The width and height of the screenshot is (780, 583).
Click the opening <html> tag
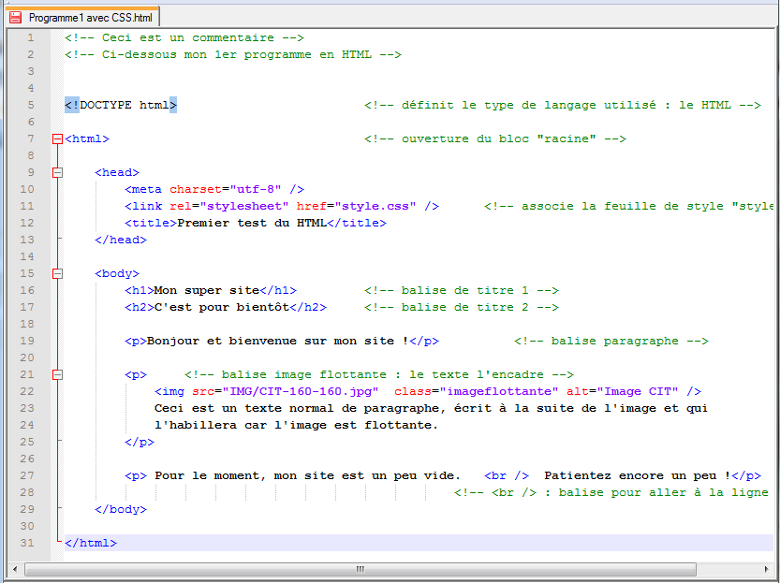pyautogui.click(x=87, y=139)
